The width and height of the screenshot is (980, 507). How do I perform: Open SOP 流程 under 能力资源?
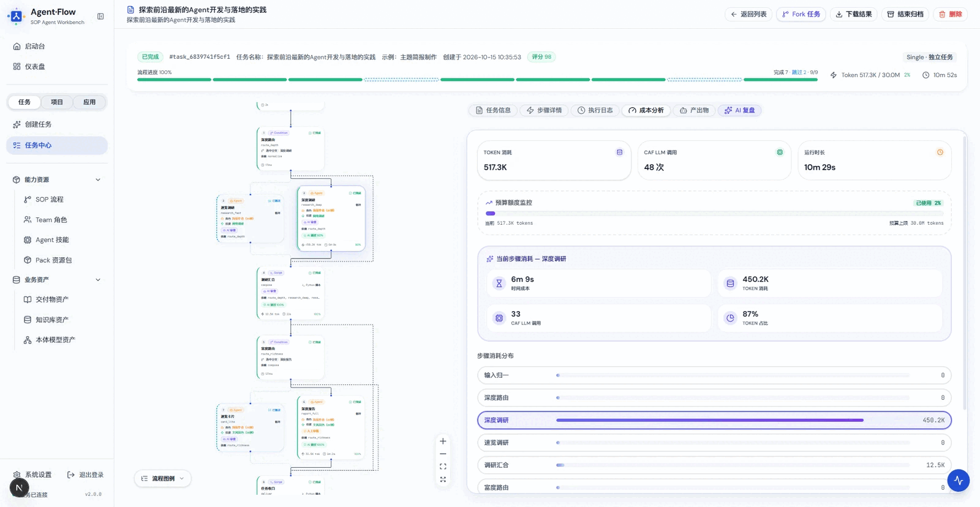(61, 200)
